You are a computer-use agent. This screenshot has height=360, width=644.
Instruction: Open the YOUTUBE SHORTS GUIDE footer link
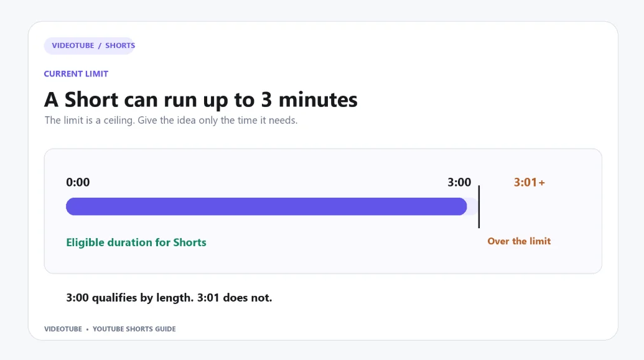pos(134,329)
